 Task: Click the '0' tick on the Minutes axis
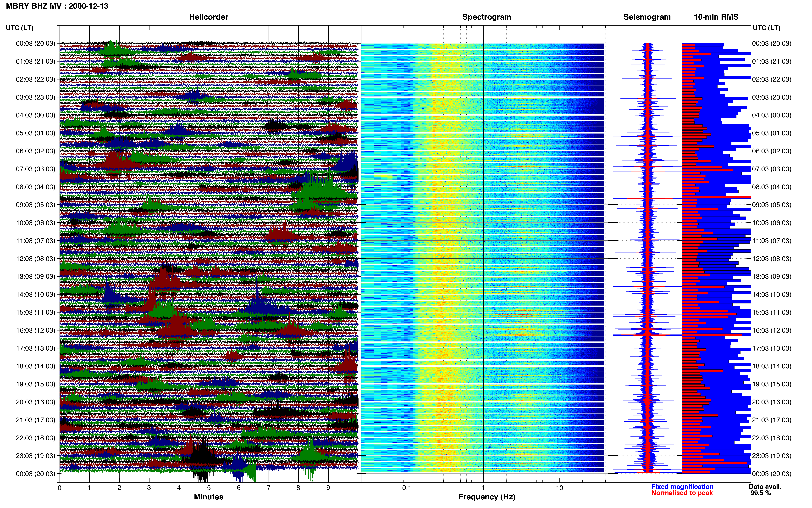coord(59,488)
